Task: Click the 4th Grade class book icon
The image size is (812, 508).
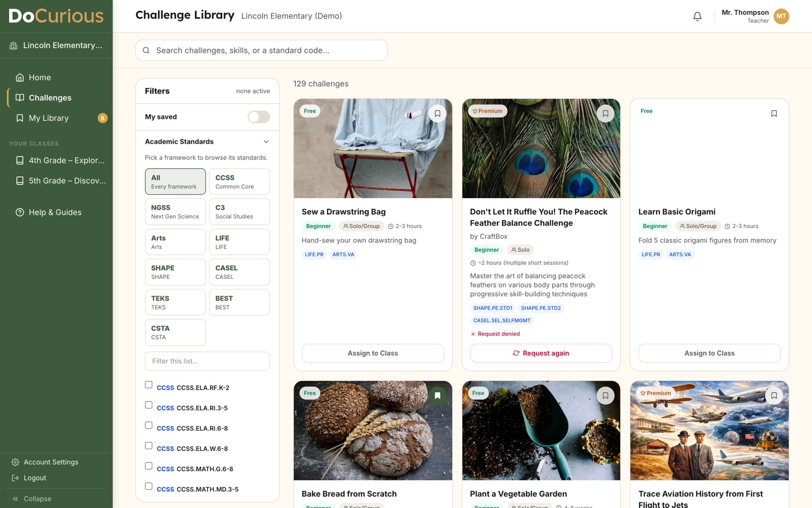Action: point(20,161)
